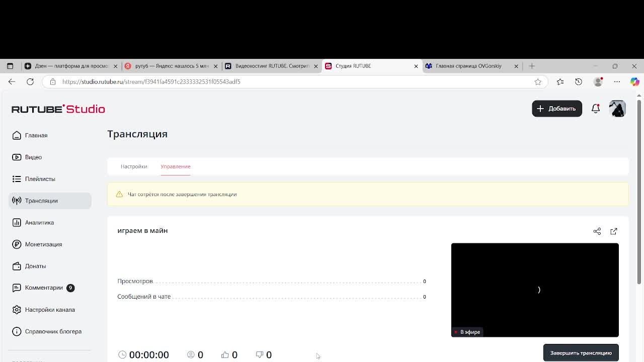Viewport: 644px width, 362px height.
Task: Click the Трансляция page heading
Action: coord(137,134)
